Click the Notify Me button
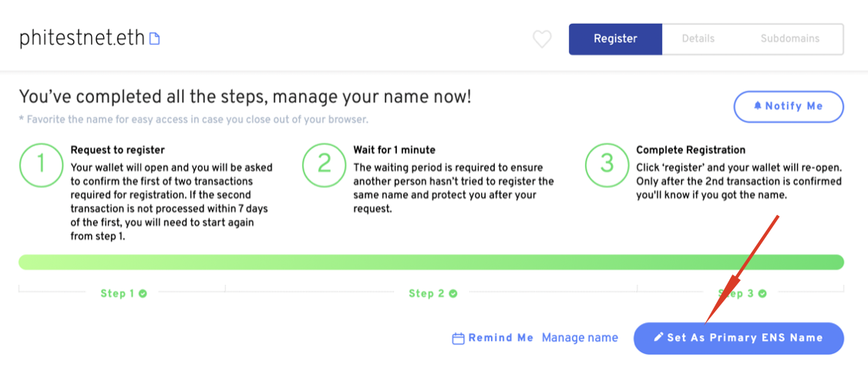The height and width of the screenshot is (367, 868). pyautogui.click(x=789, y=106)
